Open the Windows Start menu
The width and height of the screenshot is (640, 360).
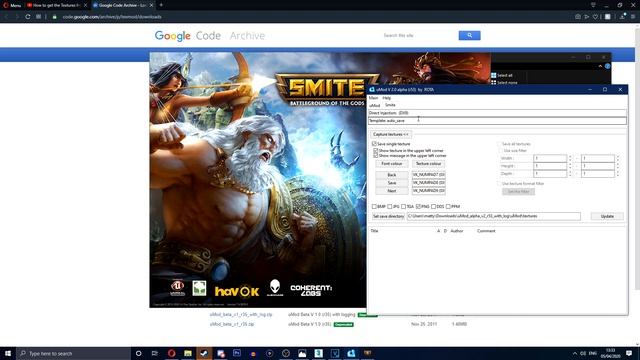pos(8,353)
